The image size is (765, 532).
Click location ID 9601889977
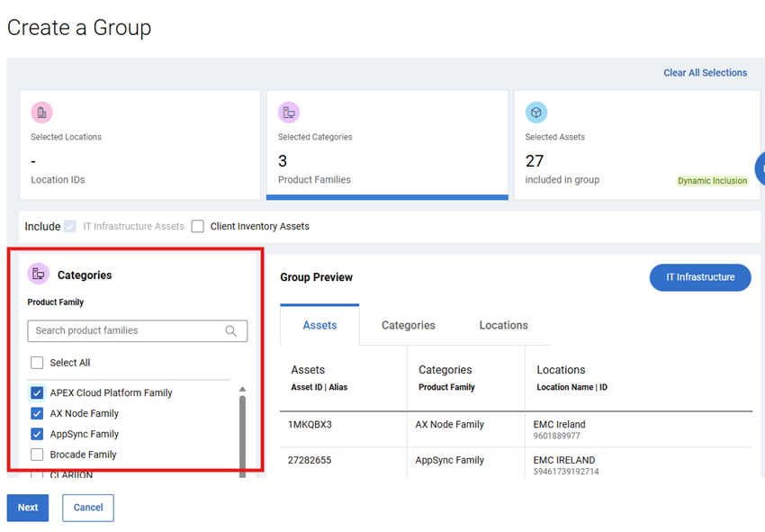(557, 436)
